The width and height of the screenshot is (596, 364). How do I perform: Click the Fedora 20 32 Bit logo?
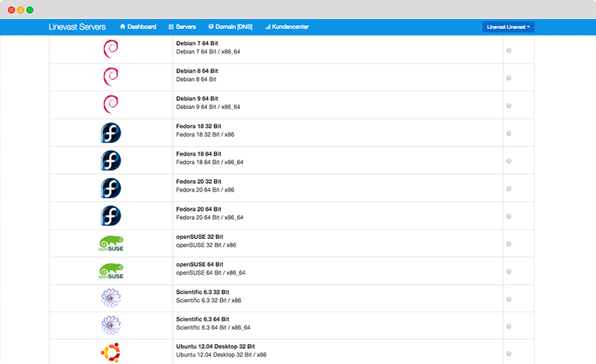[x=111, y=188]
